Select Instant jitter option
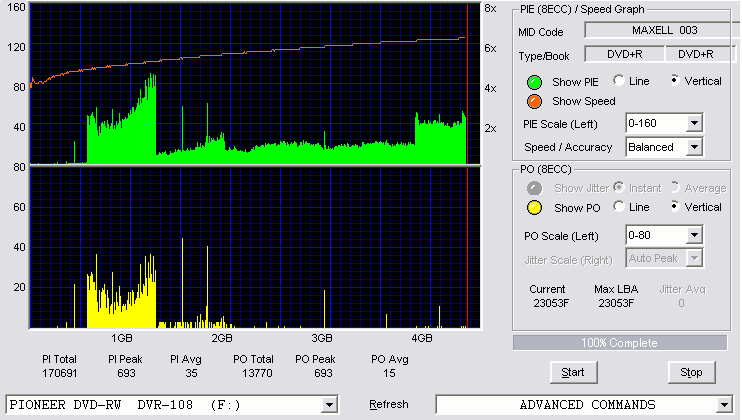This screenshot has width=742, height=420. point(619,187)
